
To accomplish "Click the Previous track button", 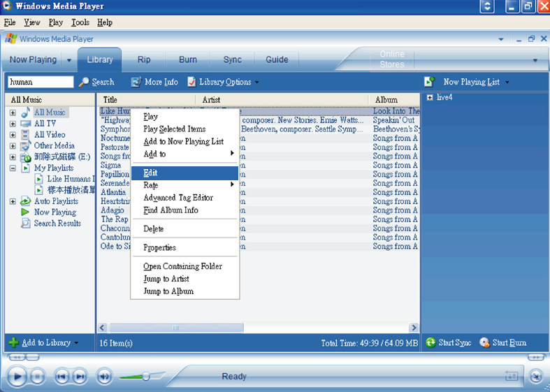I will [x=61, y=377].
